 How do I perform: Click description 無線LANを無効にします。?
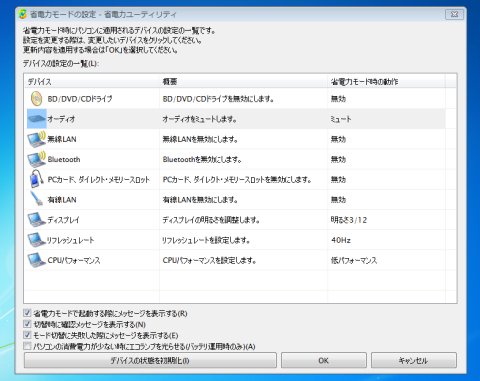[200, 139]
